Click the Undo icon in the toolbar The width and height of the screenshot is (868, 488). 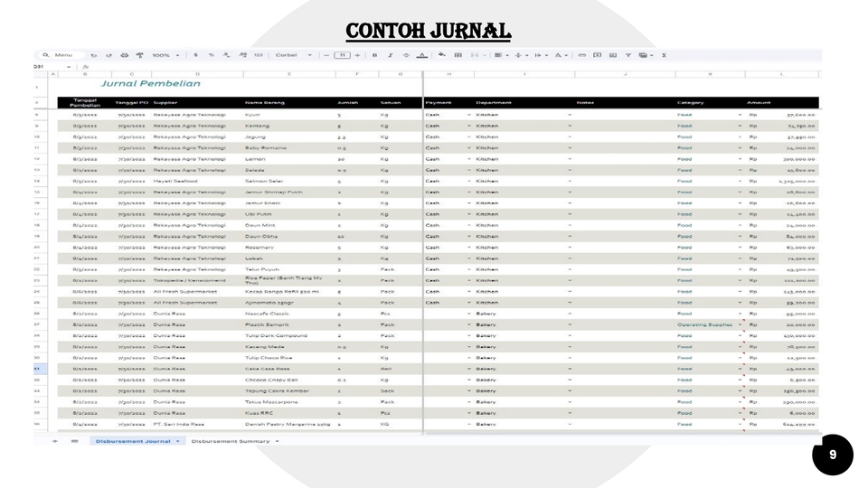(x=93, y=55)
